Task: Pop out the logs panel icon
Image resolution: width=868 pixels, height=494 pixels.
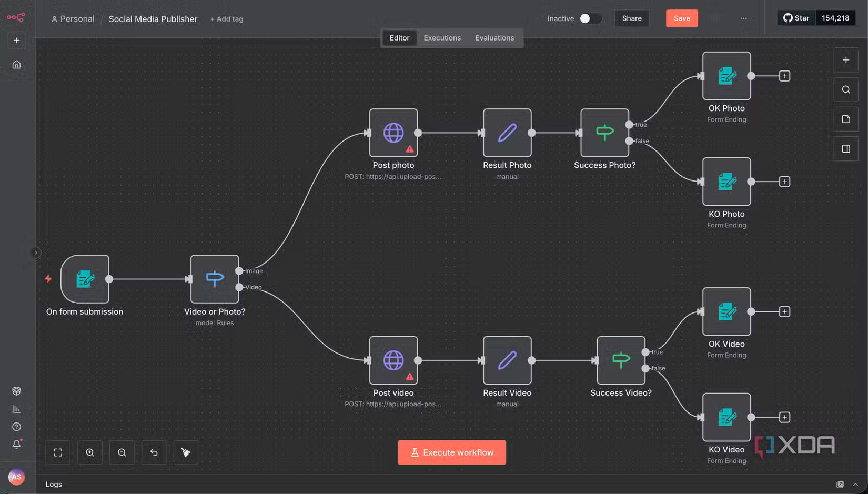Action: tap(840, 485)
